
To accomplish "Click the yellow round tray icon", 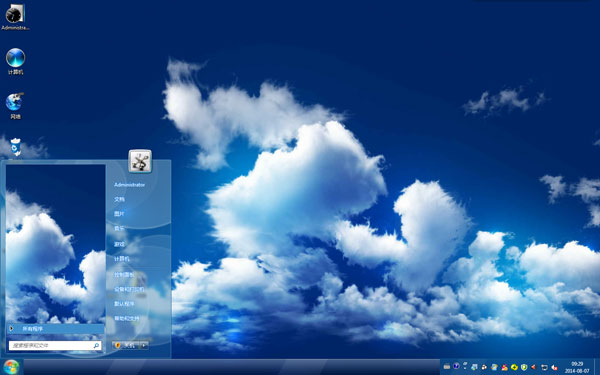I will coord(514,367).
